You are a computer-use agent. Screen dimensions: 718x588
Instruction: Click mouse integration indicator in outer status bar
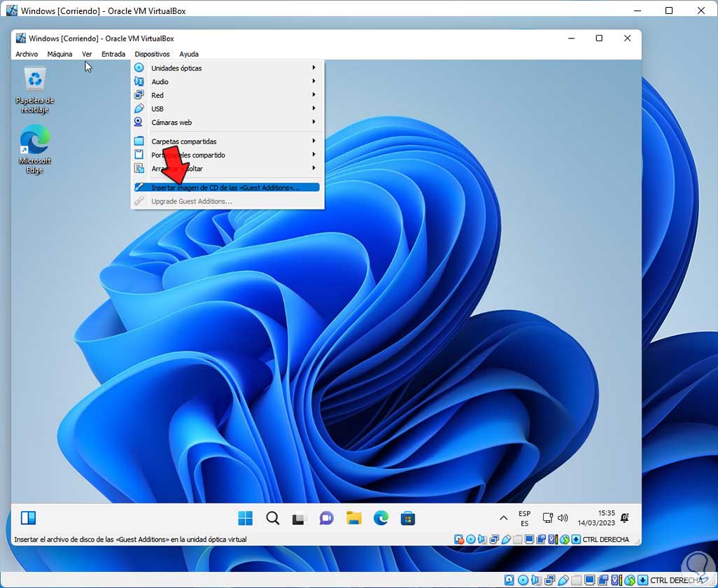coord(630,580)
